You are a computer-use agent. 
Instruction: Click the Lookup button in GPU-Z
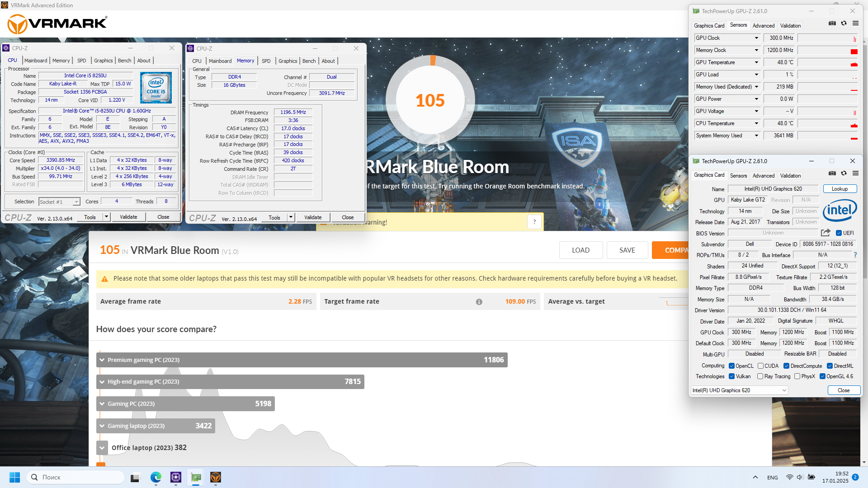pyautogui.click(x=840, y=189)
